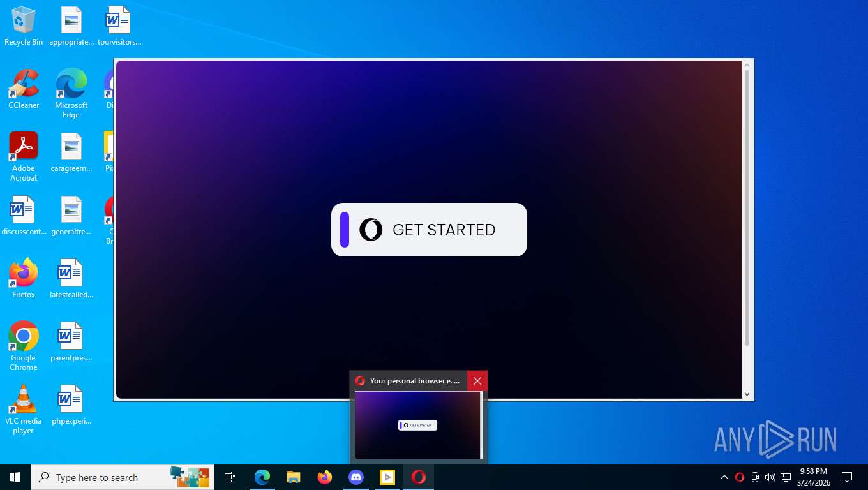The height and width of the screenshot is (490, 868).
Task: Select the parentpres Word document icon
Action: tap(71, 342)
